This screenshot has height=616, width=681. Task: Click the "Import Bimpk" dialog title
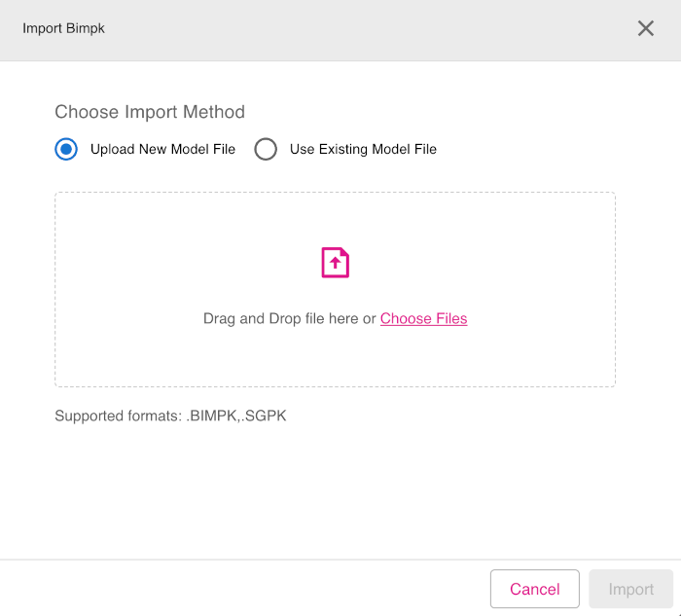[x=63, y=28]
